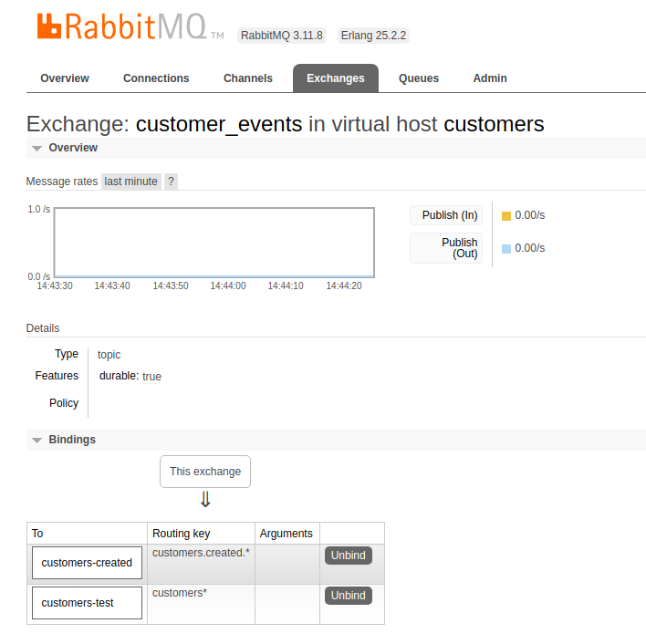Open the Connections tab
Viewport: 646px width, 644px height.
[x=156, y=78]
